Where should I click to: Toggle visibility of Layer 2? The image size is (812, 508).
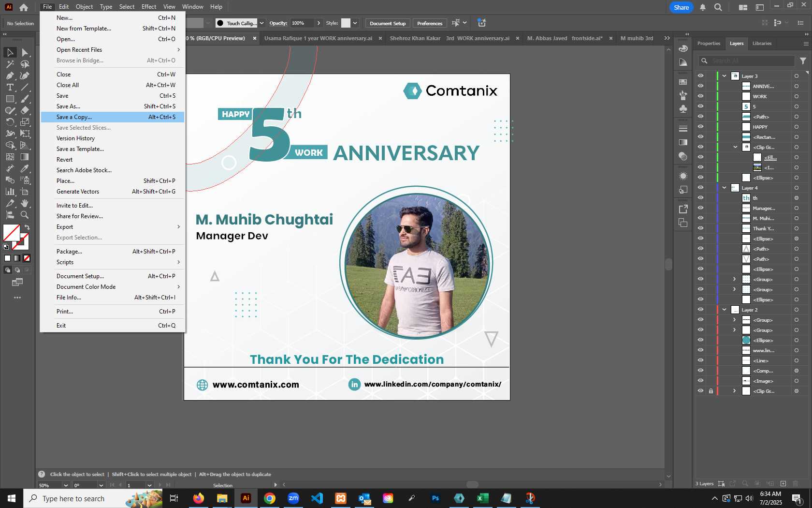700,310
